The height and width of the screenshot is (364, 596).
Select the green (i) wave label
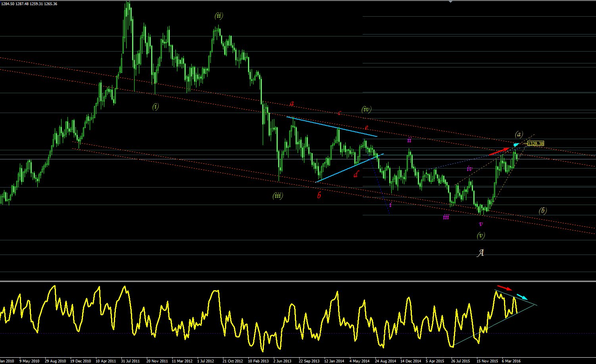point(156,106)
